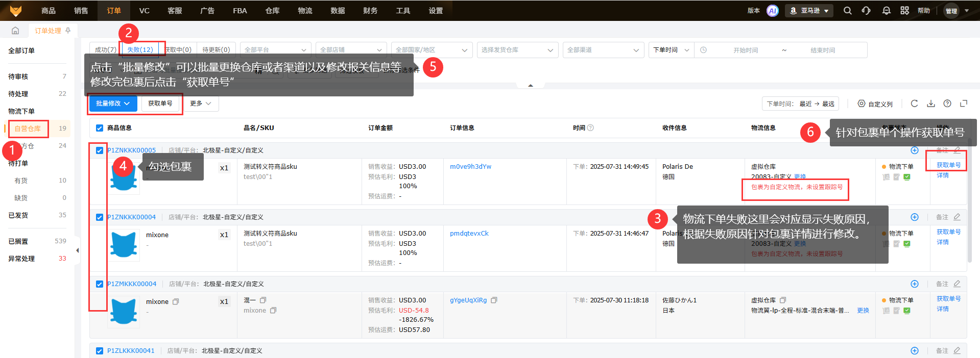Viewport: 980px width, 358px height.
Task: Click the AI assistant icon in header
Action: pyautogui.click(x=772, y=11)
